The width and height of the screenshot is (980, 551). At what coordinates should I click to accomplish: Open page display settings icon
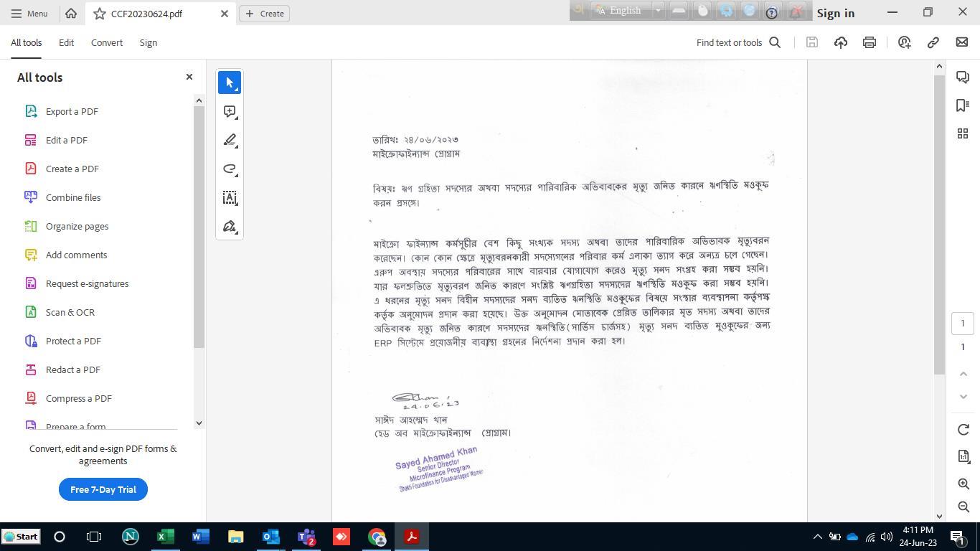coord(963,456)
